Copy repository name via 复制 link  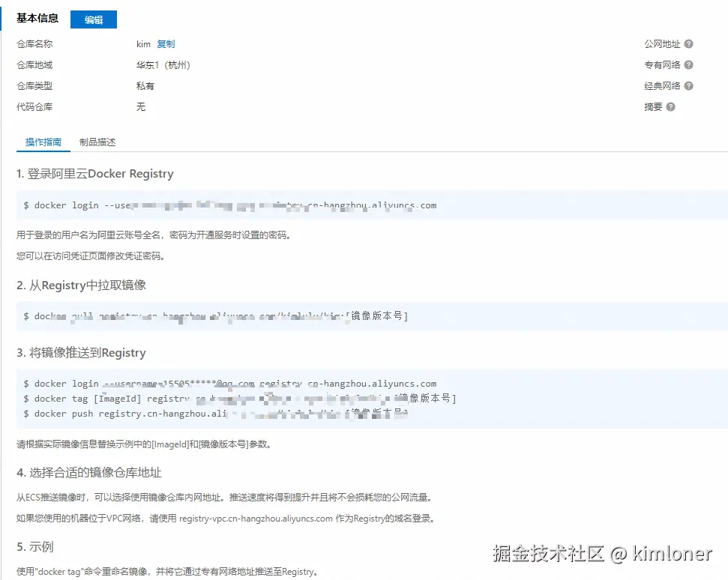166,44
